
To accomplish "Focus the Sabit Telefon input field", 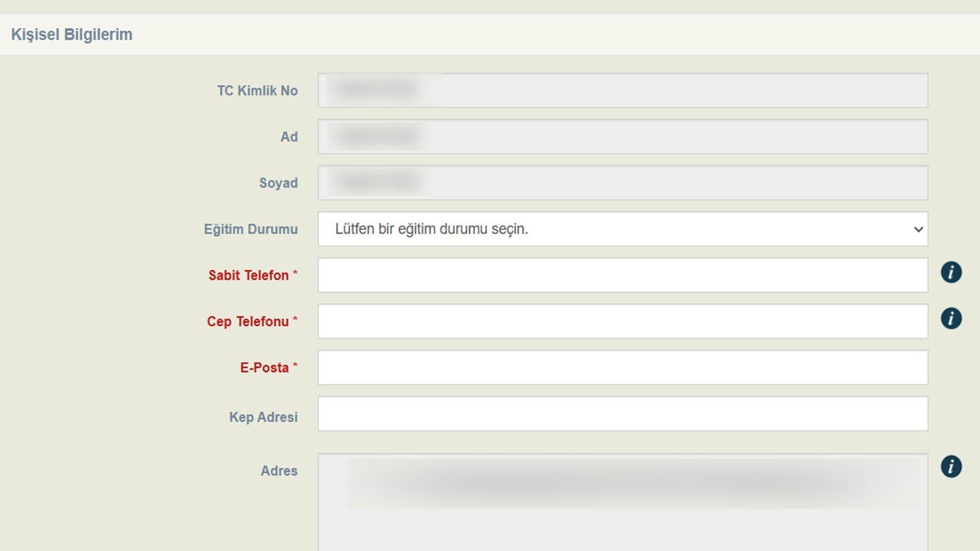I will click(x=622, y=275).
